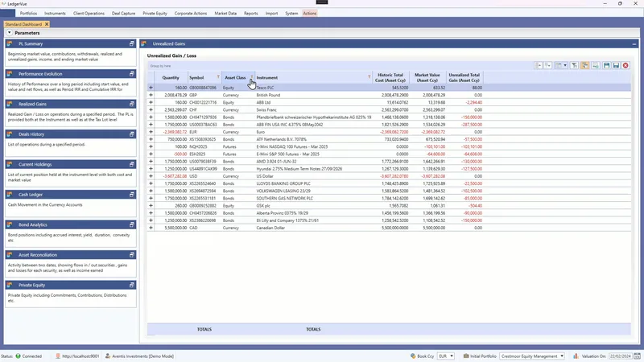Viewport: 644px width, 362px height.
Task: Click the green Connected status icon
Action: [18, 356]
